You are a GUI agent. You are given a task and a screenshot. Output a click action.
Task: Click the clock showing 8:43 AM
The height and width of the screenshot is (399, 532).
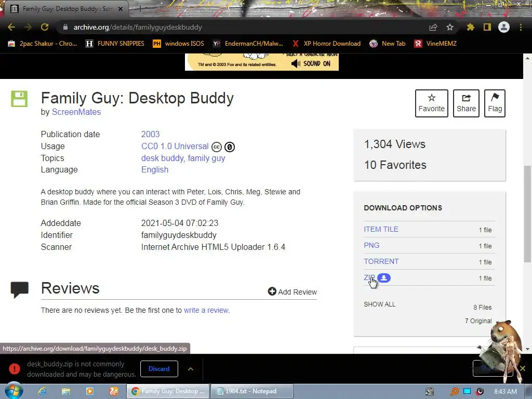tap(506, 392)
